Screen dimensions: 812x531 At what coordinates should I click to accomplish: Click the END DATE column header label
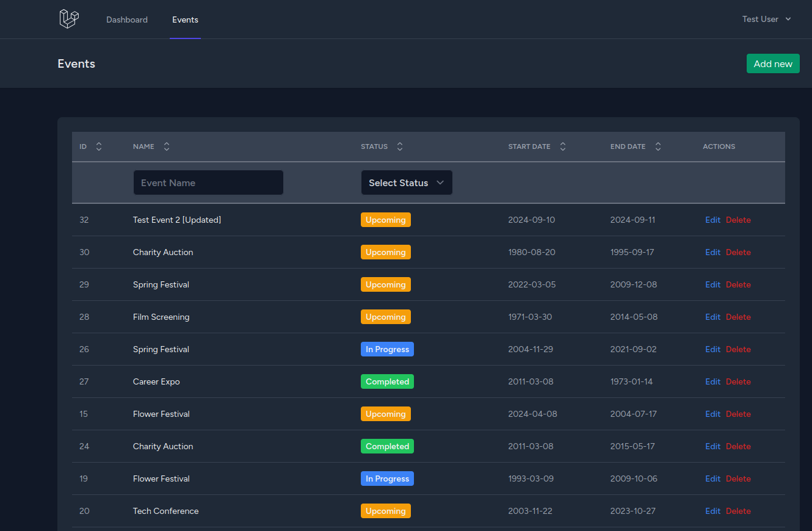[628, 146]
